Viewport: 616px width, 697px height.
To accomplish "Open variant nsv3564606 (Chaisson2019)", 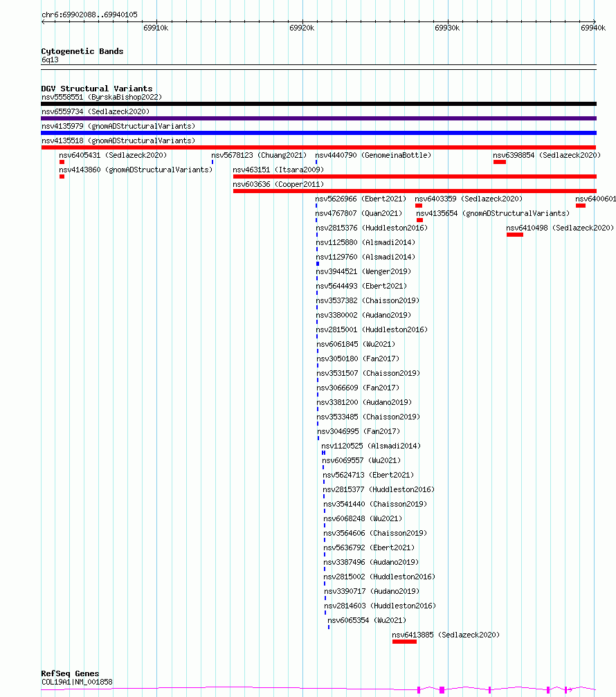I will [x=375, y=533].
